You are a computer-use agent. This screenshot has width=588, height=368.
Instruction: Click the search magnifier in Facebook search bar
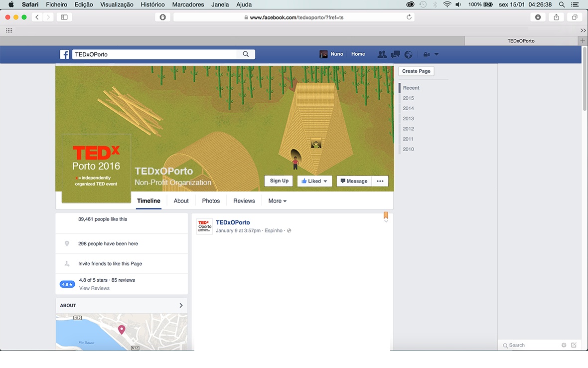pyautogui.click(x=246, y=54)
